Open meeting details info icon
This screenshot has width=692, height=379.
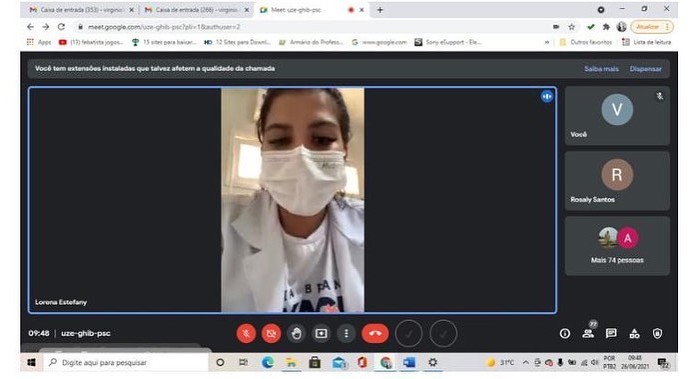565,334
